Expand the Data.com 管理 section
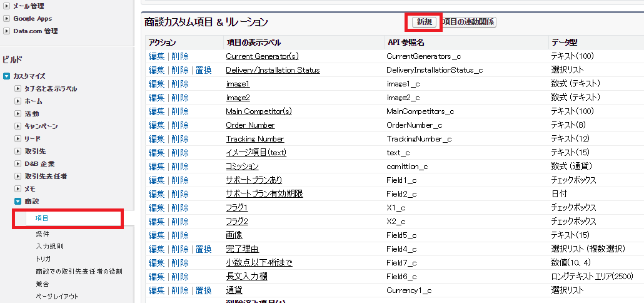 tap(7, 31)
